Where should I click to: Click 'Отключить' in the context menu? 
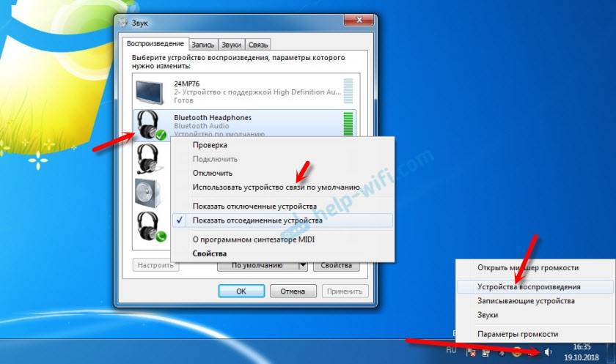pyautogui.click(x=212, y=174)
